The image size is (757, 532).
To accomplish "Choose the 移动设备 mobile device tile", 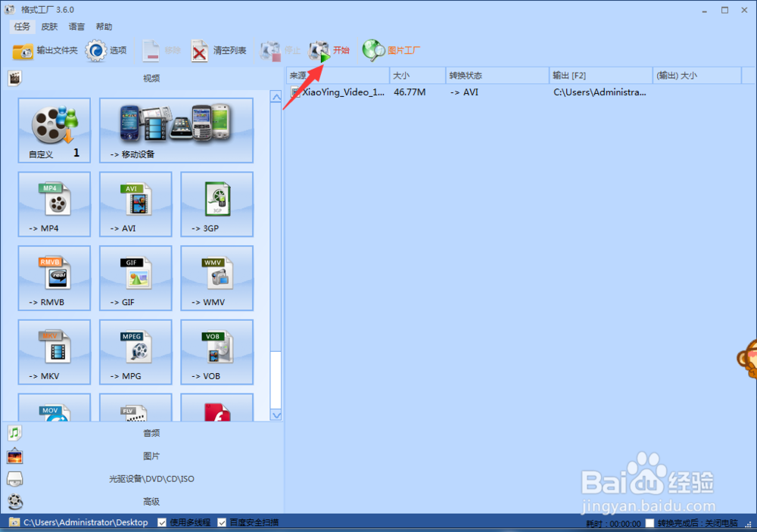I will click(x=176, y=130).
